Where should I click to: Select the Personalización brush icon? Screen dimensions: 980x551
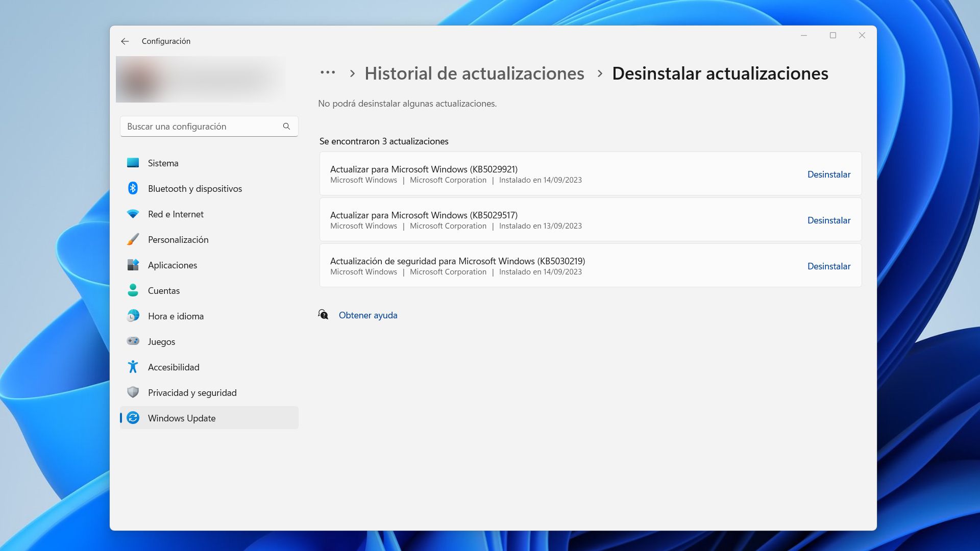pyautogui.click(x=133, y=239)
